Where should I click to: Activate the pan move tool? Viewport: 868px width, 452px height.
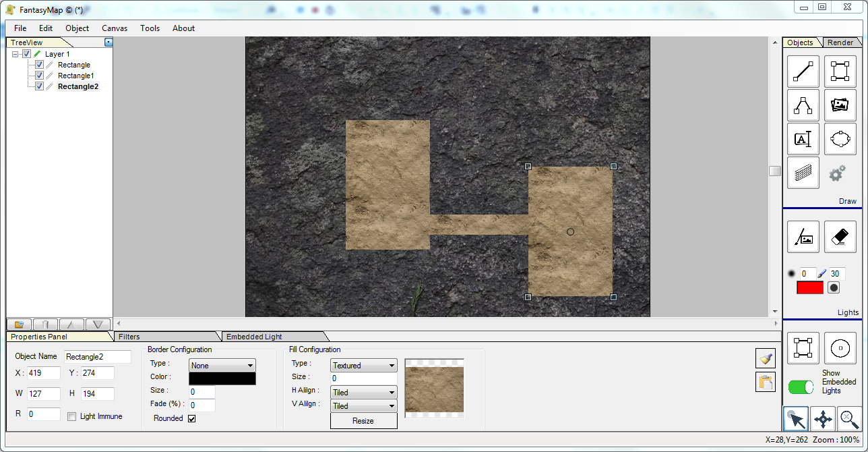click(x=823, y=419)
